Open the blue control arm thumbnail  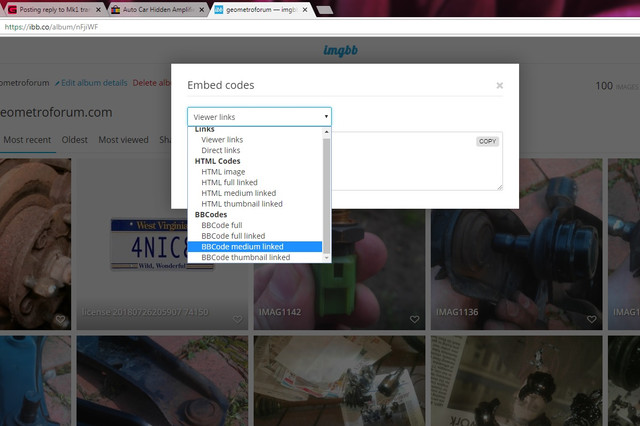point(162,381)
